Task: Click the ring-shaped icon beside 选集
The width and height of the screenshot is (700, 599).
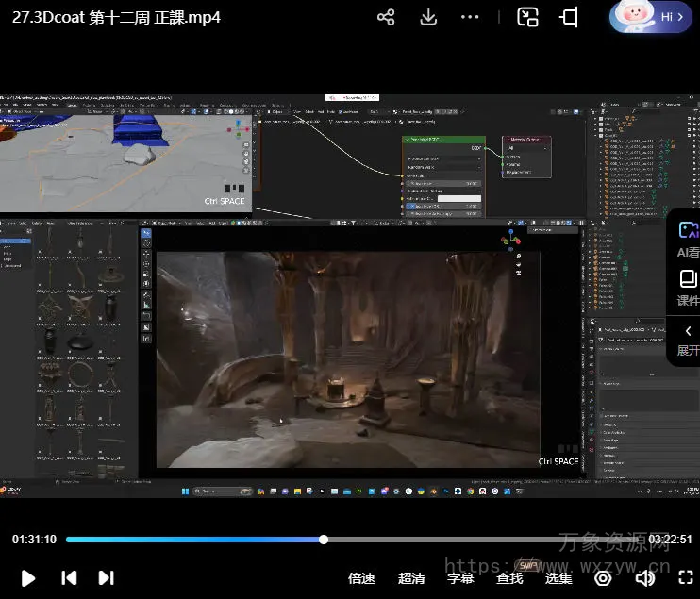Action: tap(603, 577)
